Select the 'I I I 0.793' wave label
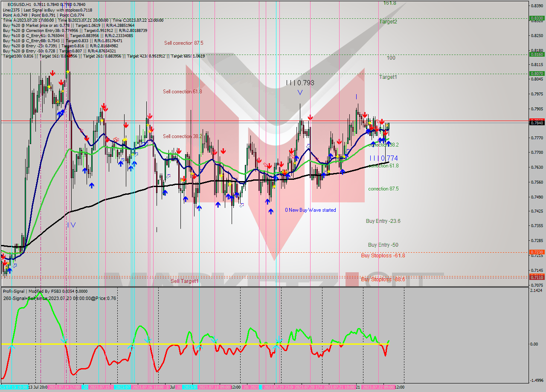The height and width of the screenshot is (392, 546). (300, 83)
